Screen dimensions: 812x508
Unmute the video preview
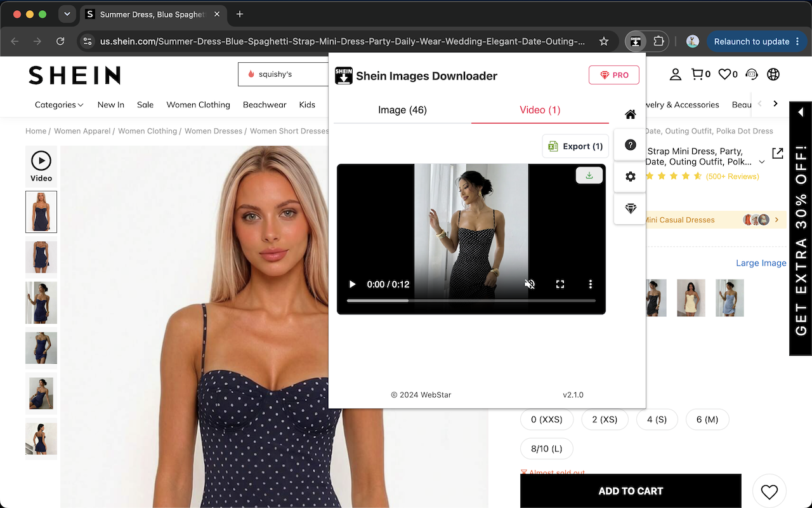(x=530, y=284)
